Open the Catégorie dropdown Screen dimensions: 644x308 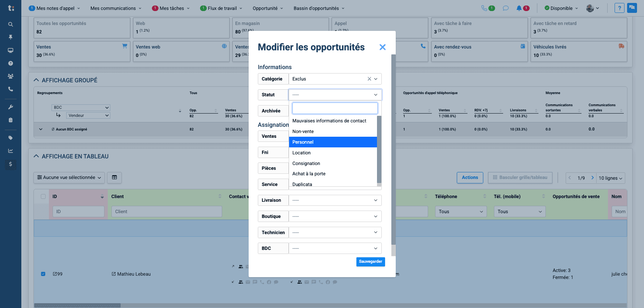376,79
